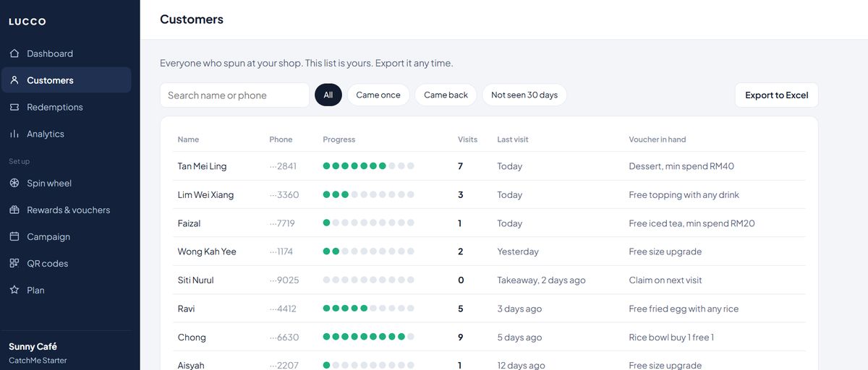Click the Analytics bar chart icon
Viewport: 868px width, 370px height.
coord(14,134)
